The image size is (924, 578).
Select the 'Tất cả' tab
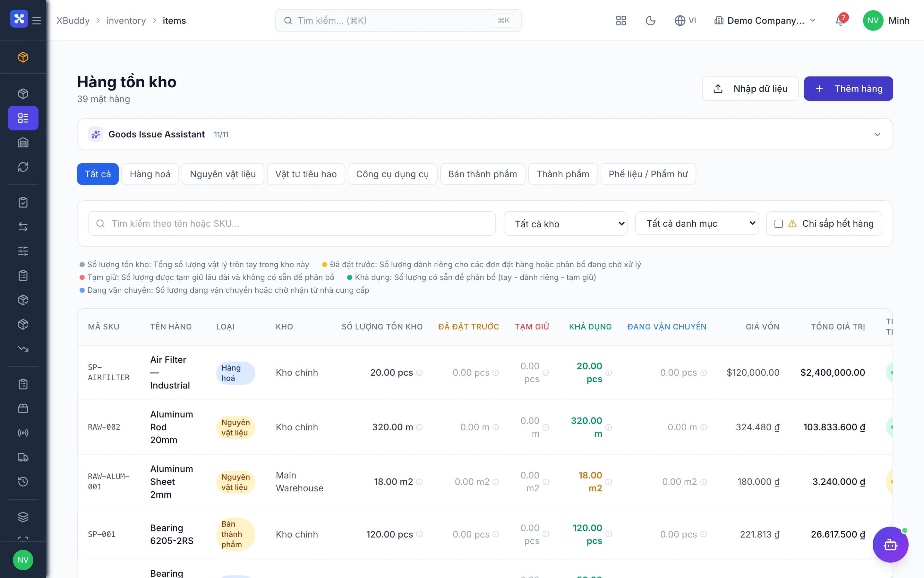tap(98, 174)
